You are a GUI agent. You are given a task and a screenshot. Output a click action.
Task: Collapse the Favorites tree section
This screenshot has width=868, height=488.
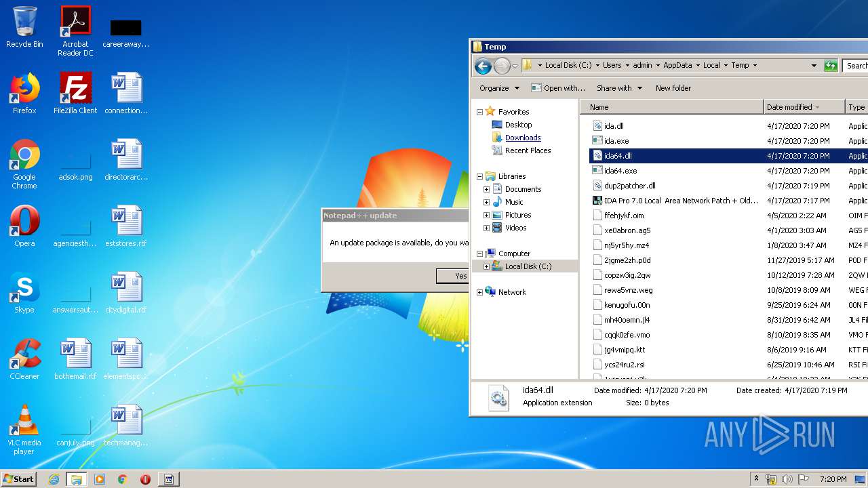coord(479,112)
